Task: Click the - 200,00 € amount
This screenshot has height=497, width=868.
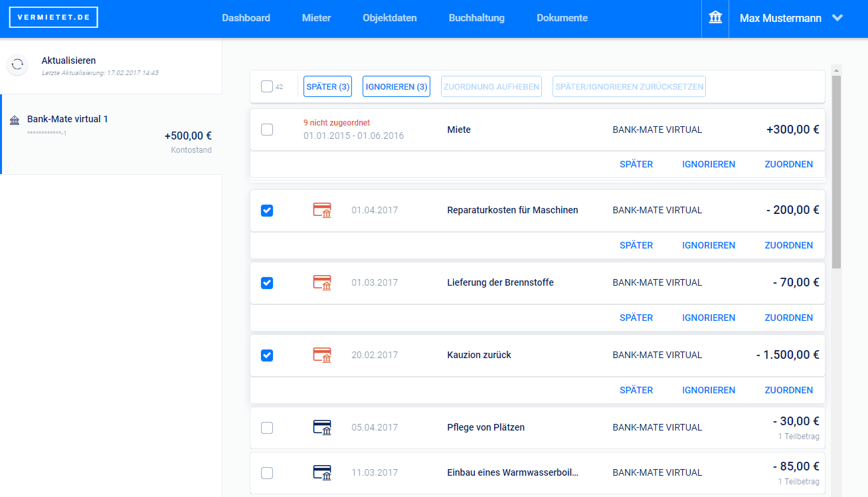Action: coord(792,210)
